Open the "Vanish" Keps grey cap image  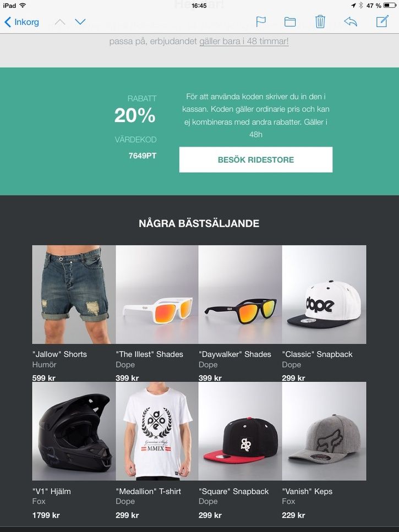pyautogui.click(x=324, y=431)
